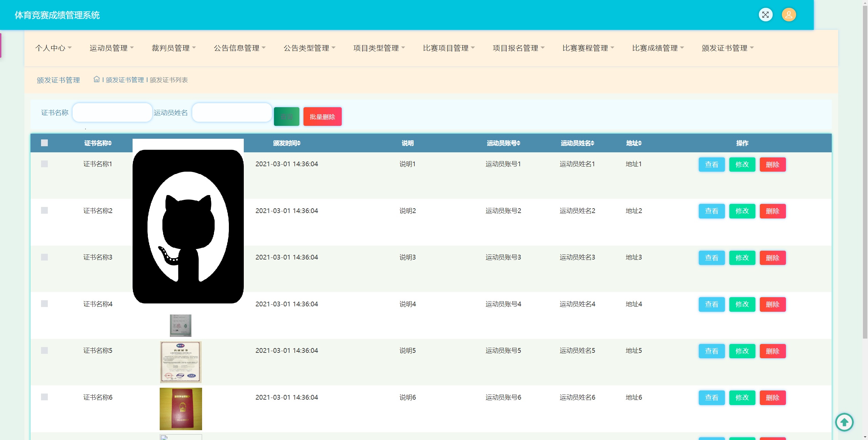Click the back-to-top arrow icon
Viewport: 868px width, 440px height.
(844, 422)
